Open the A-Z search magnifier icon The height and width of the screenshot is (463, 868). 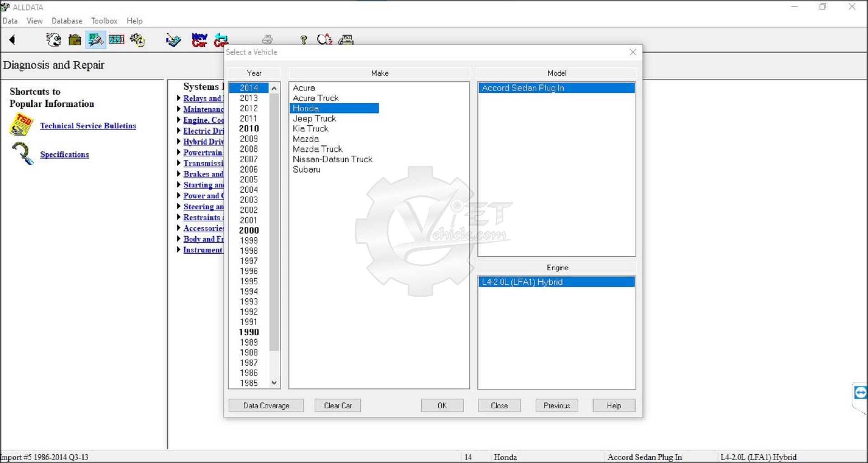tap(325, 40)
